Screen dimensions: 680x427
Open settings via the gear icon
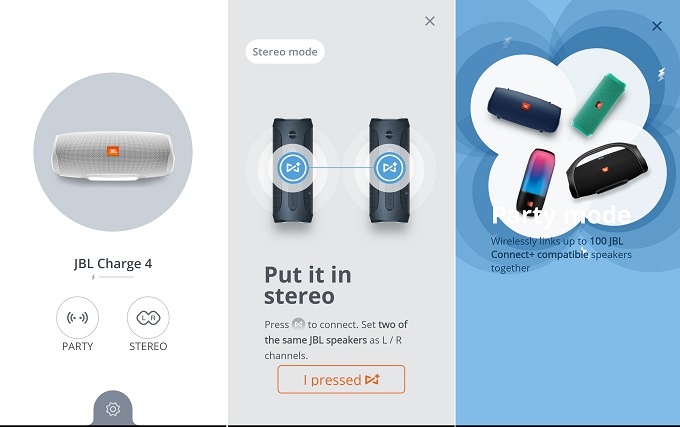coord(113,409)
